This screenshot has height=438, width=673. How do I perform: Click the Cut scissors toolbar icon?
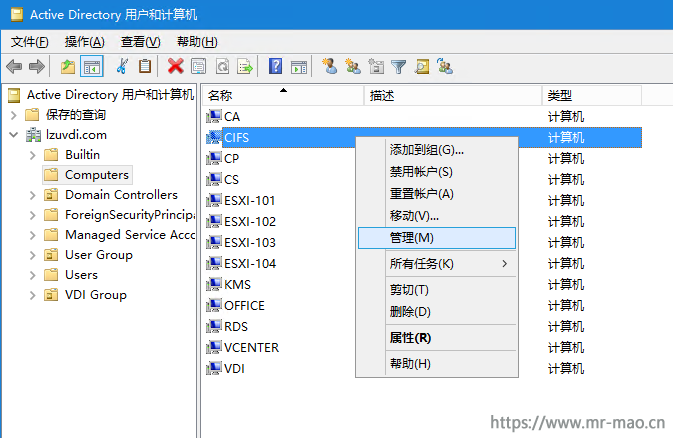[122, 66]
